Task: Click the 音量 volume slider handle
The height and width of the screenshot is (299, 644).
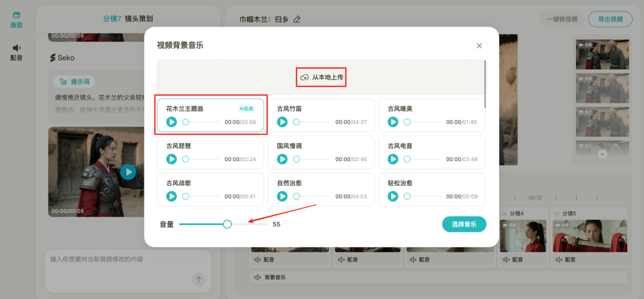Action: pos(227,224)
